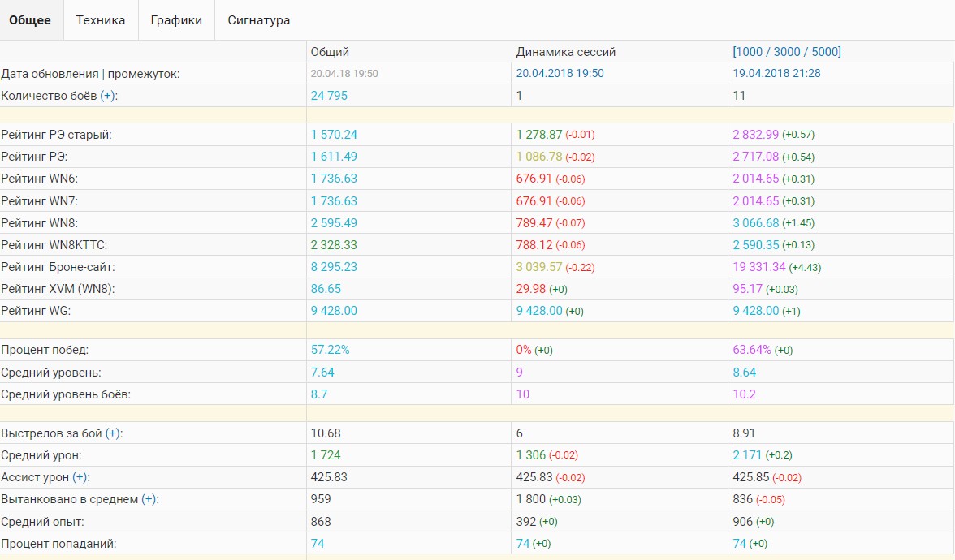Image resolution: width=955 pixels, height=560 pixels.
Task: Click overall win percentage 57.22%
Action: pyautogui.click(x=330, y=350)
